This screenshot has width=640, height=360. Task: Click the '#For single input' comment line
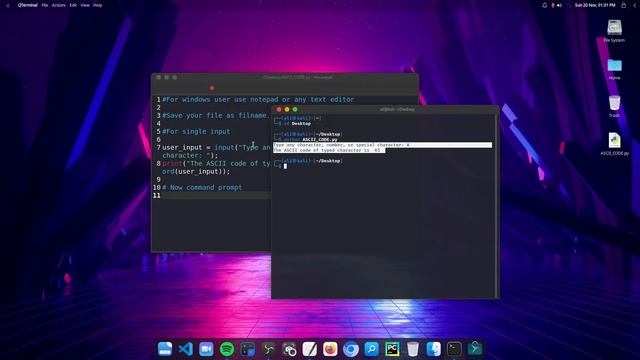click(196, 131)
